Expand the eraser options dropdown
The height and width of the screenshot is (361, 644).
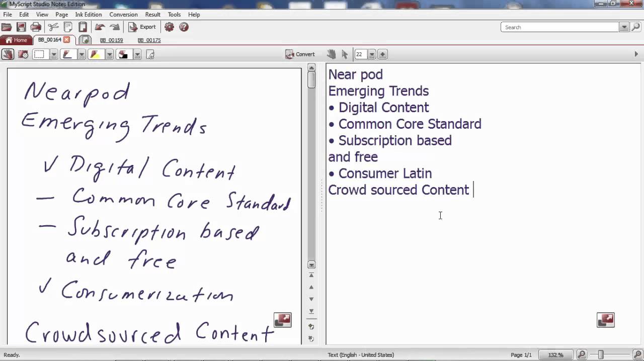pyautogui.click(x=137, y=54)
